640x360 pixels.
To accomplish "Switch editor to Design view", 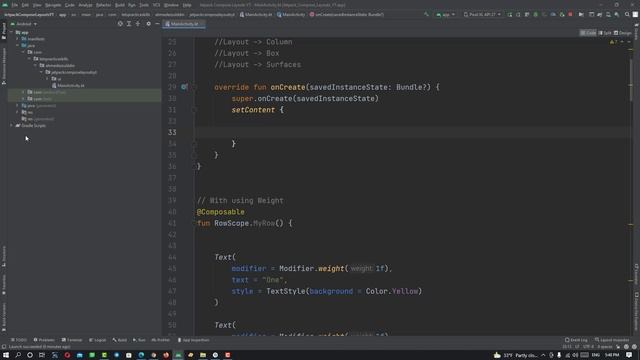I will pos(622,33).
